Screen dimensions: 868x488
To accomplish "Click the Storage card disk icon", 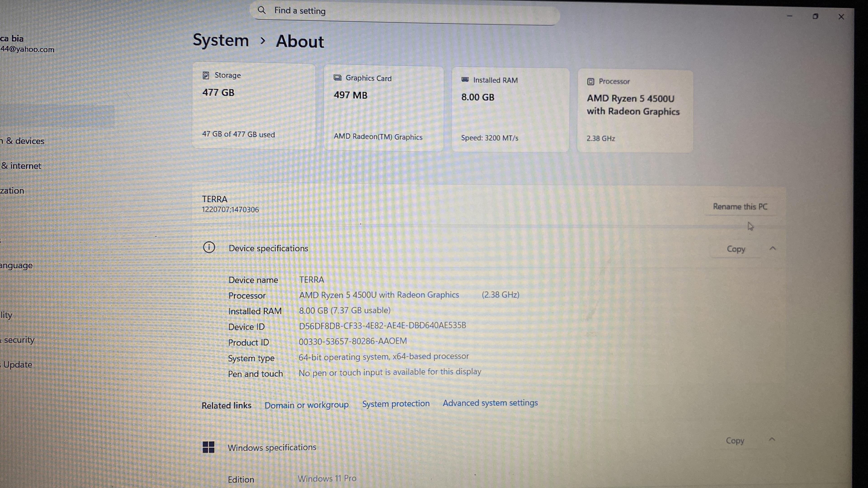I will [x=206, y=75].
